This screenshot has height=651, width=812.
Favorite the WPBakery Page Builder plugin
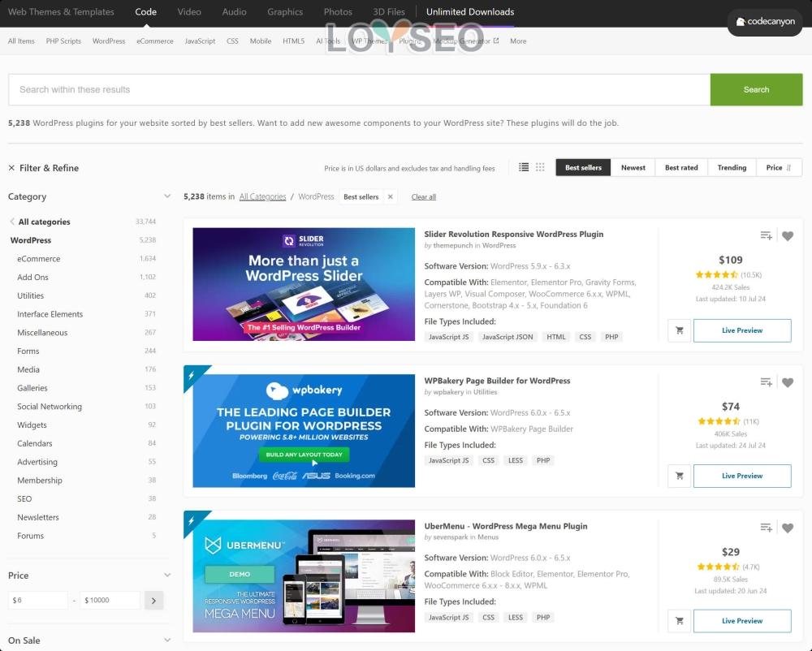coord(787,382)
